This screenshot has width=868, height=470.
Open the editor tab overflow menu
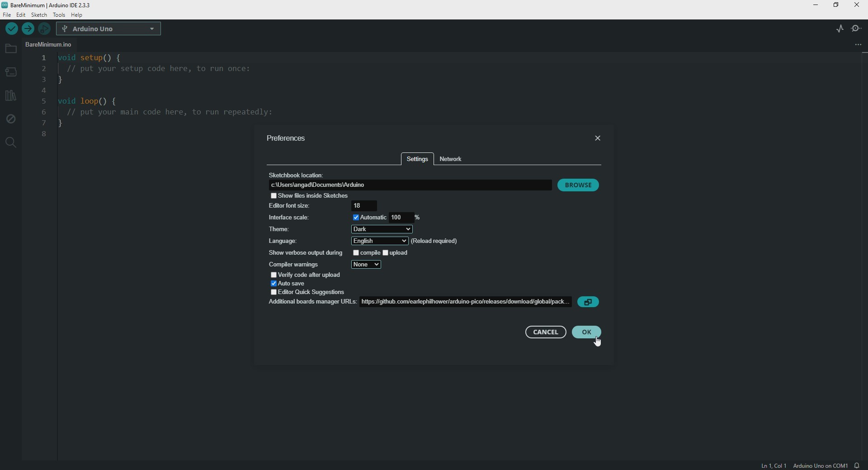click(x=858, y=45)
